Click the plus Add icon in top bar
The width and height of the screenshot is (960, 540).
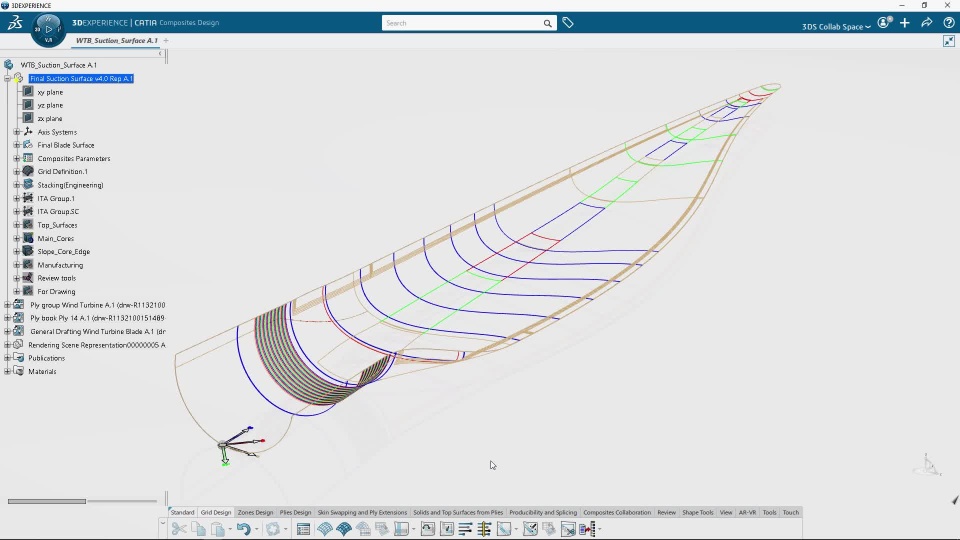[905, 23]
